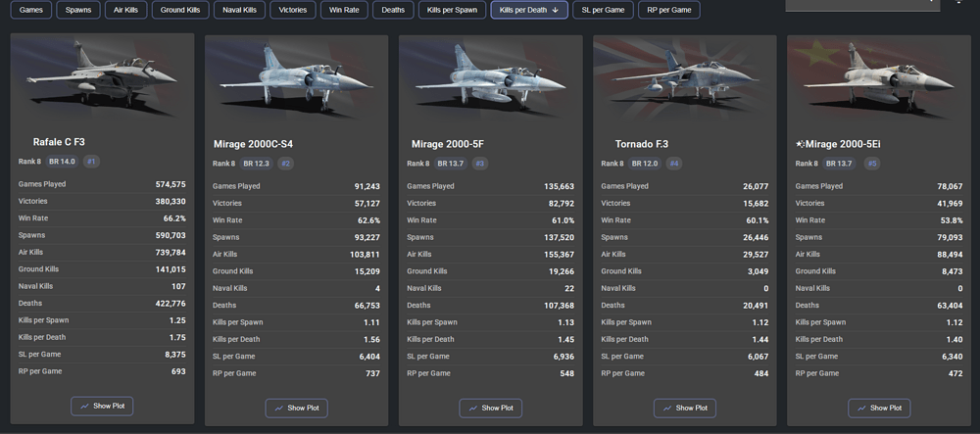Sort vehicles by Kills per Spawn

point(452,10)
